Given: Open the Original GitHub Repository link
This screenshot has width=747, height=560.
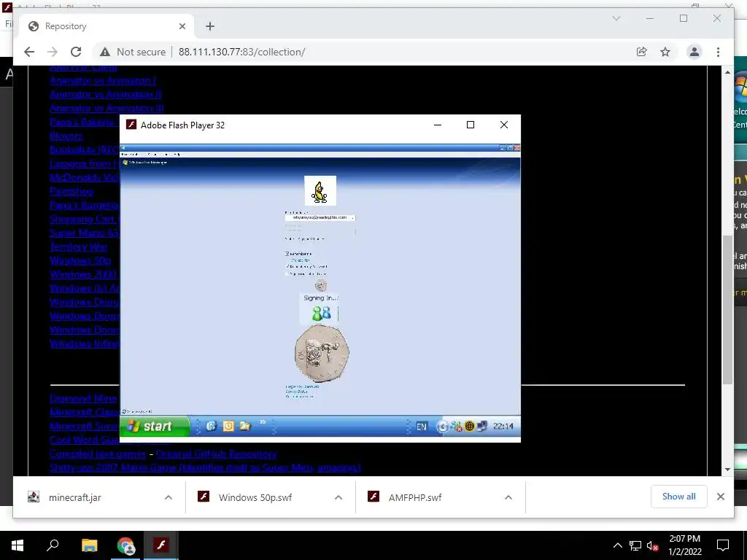Looking at the screenshot, I should 216,454.
